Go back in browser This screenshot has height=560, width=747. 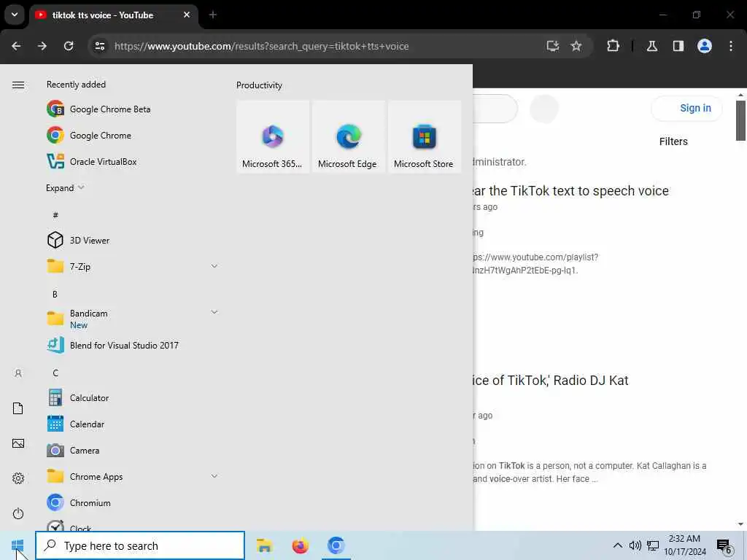click(x=16, y=46)
